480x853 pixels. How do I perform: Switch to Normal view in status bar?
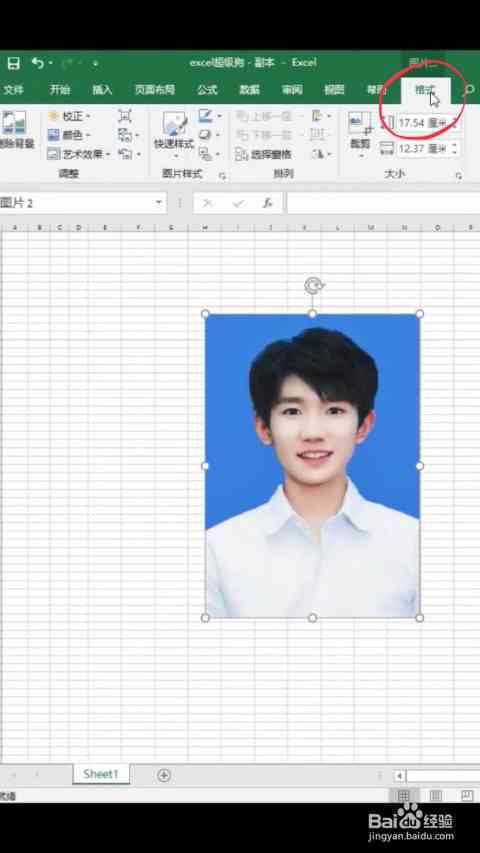coord(404,796)
